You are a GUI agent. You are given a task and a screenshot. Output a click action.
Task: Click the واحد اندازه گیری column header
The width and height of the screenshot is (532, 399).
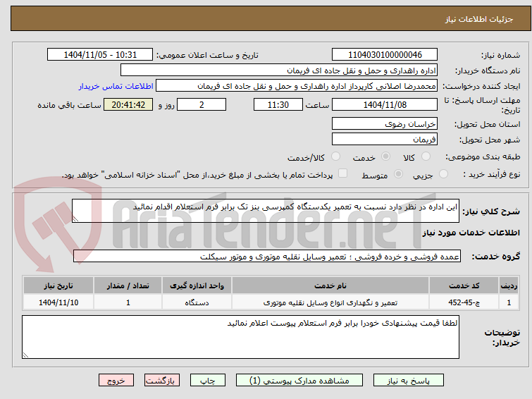[197, 286]
